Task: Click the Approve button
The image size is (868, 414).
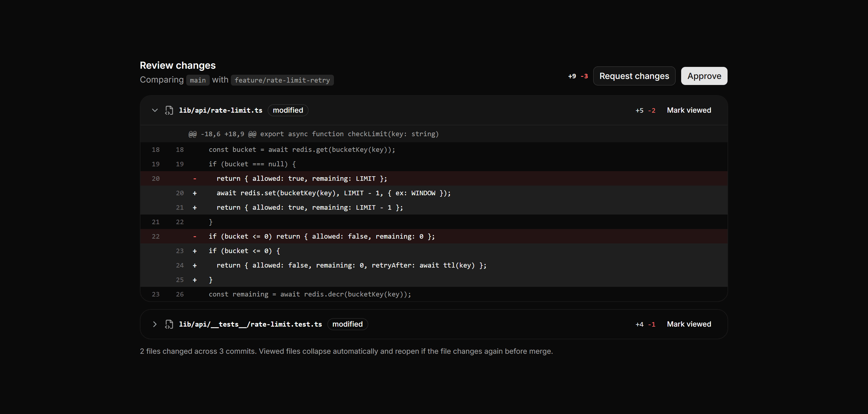Action: point(704,76)
